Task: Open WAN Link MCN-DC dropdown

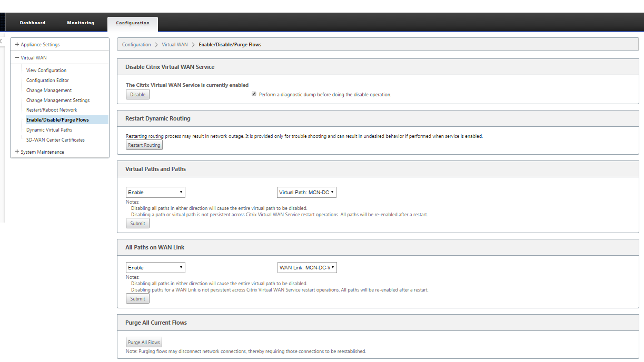Action: tap(307, 268)
